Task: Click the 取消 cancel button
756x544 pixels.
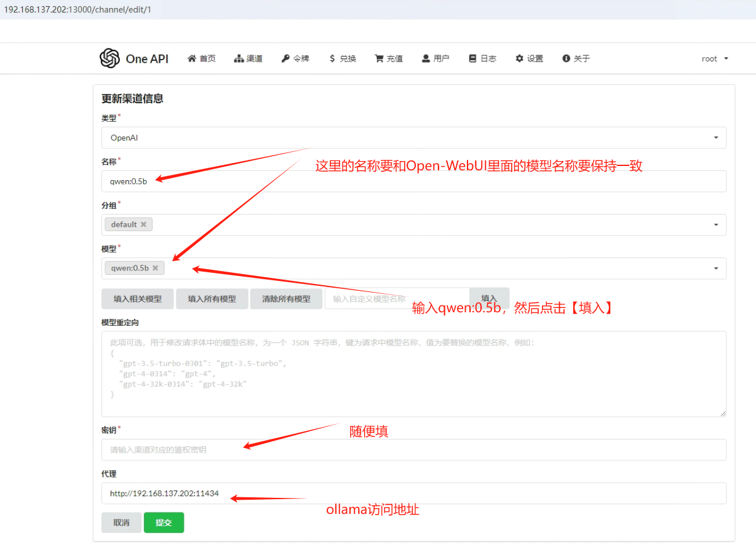Action: 121,522
